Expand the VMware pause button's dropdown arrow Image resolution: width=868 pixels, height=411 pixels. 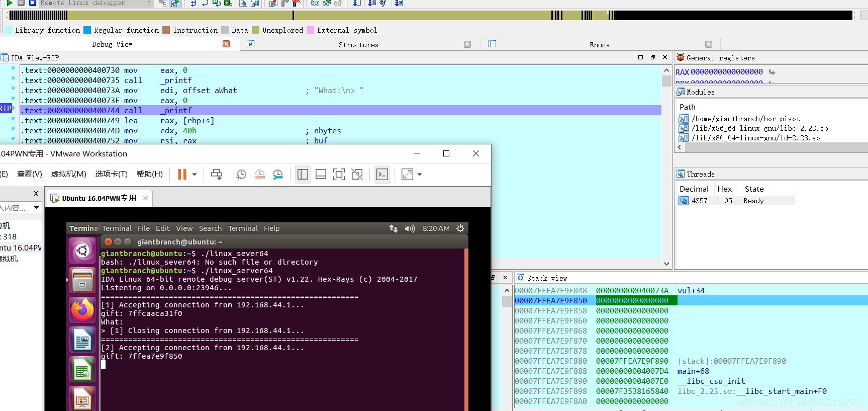[195, 175]
